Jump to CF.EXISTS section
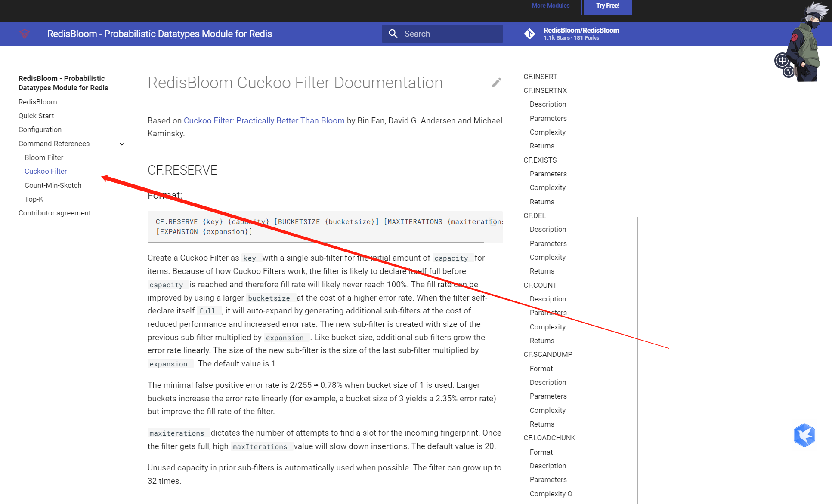The image size is (832, 504). pyautogui.click(x=540, y=160)
